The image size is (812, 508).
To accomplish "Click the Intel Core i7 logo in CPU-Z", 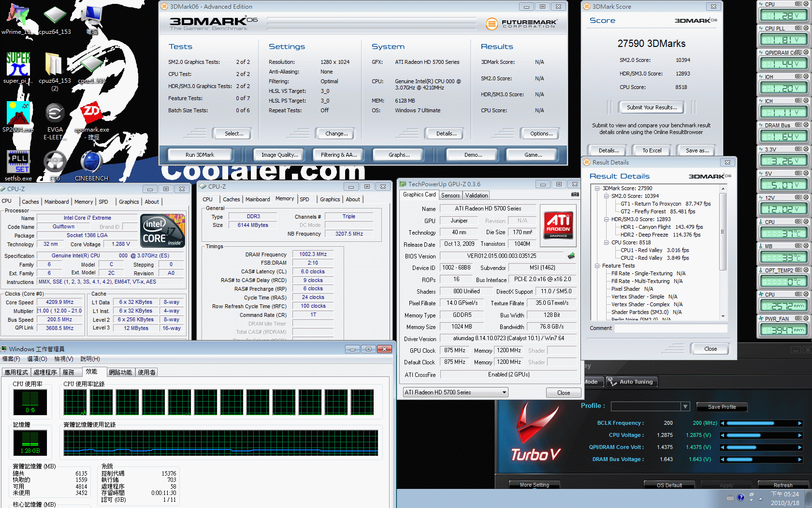I will click(162, 231).
